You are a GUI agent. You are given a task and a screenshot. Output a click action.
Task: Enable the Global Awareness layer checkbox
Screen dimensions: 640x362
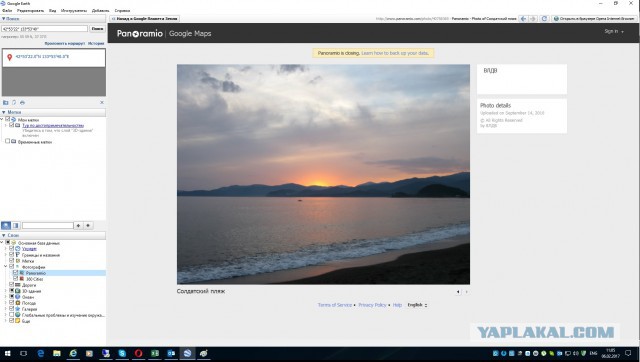coord(11,315)
